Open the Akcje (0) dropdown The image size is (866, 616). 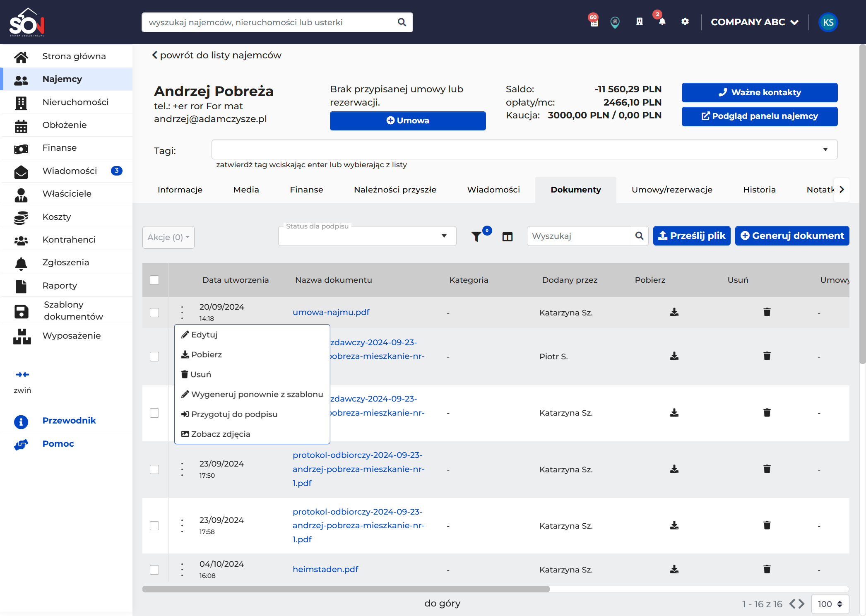(168, 237)
